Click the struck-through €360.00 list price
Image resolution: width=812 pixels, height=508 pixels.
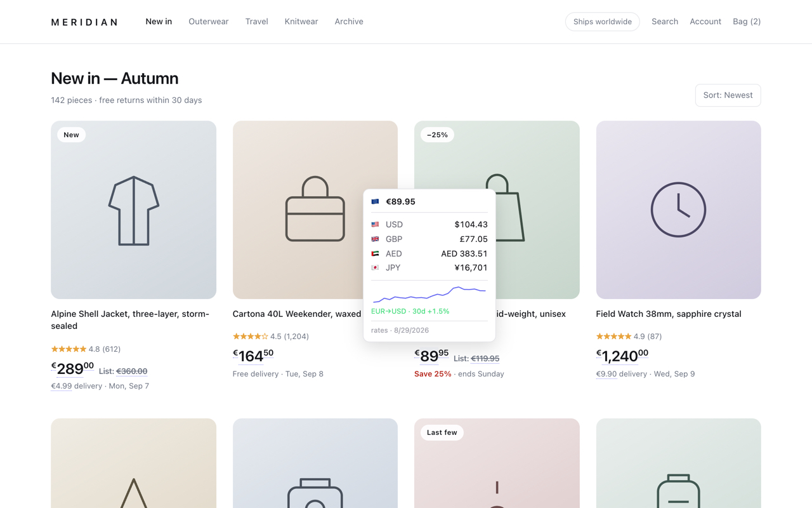tap(132, 371)
